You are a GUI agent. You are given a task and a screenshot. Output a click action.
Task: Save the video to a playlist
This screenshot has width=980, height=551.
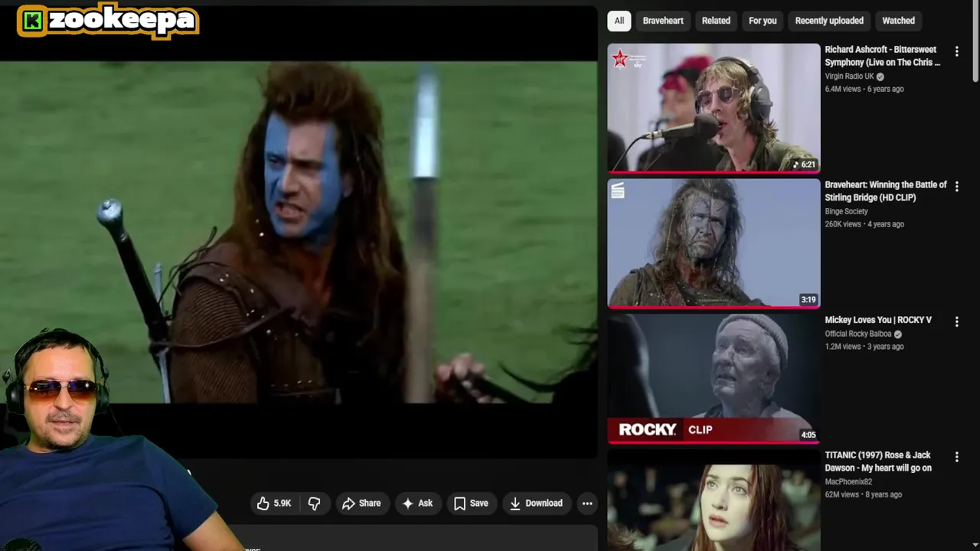[471, 503]
